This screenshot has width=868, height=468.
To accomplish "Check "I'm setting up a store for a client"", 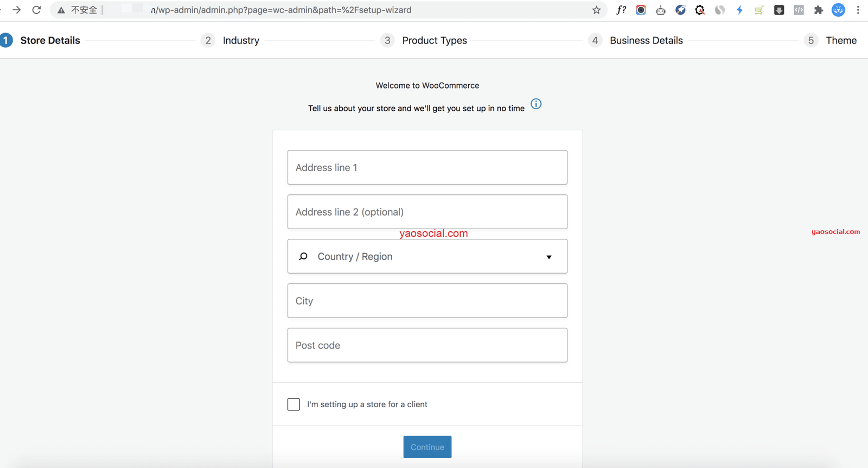I will coord(293,404).
